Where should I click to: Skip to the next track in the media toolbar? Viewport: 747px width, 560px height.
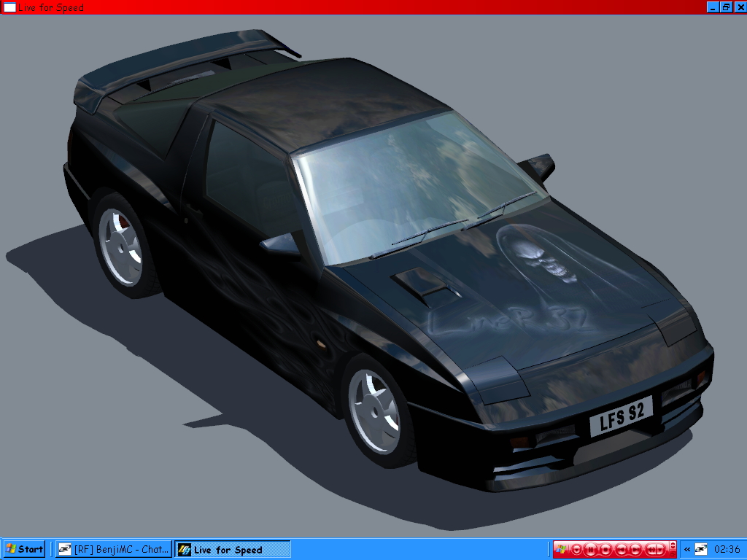click(x=635, y=550)
